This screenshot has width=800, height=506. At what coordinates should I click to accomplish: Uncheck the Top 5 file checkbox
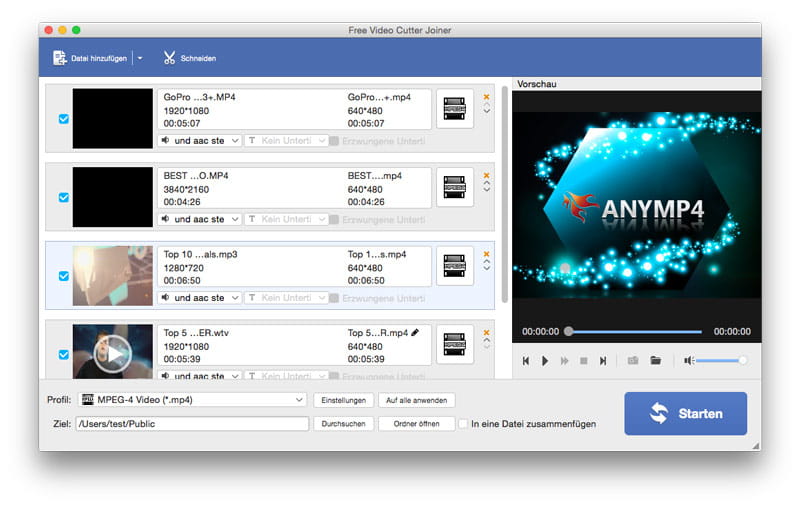tap(64, 355)
